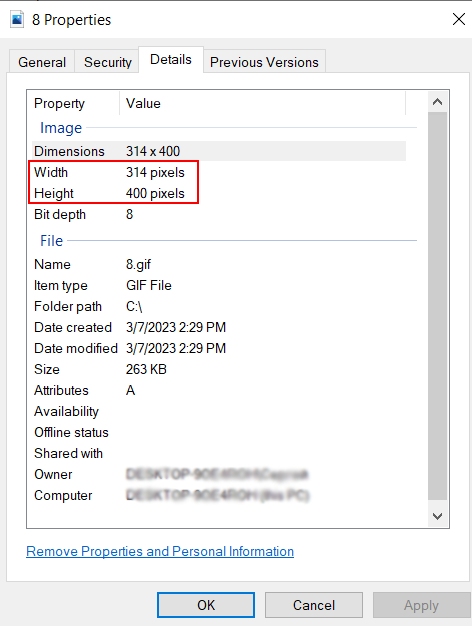Select the Bit depth row
This screenshot has width=472, height=626.
pos(219,214)
